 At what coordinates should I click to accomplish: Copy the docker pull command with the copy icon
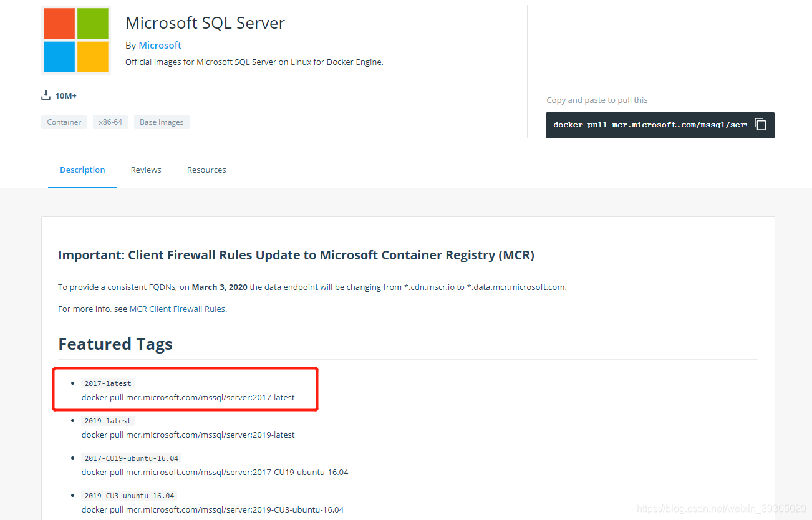760,125
